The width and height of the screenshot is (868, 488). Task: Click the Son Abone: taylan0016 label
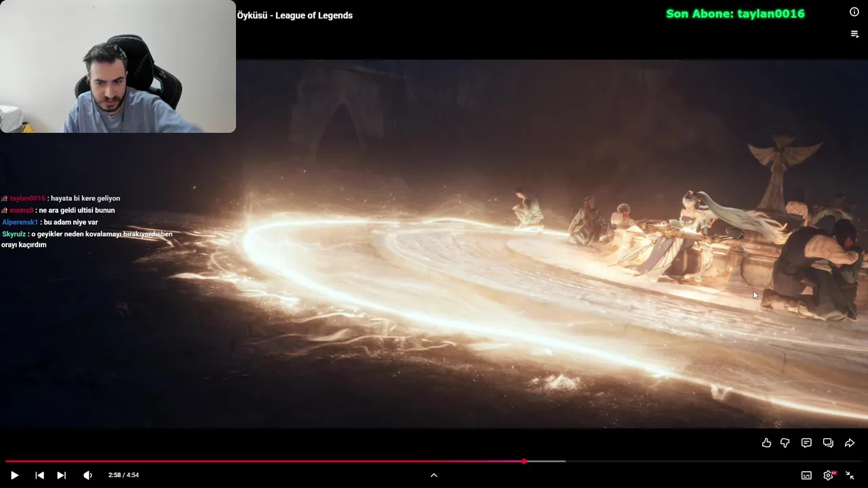pos(735,14)
